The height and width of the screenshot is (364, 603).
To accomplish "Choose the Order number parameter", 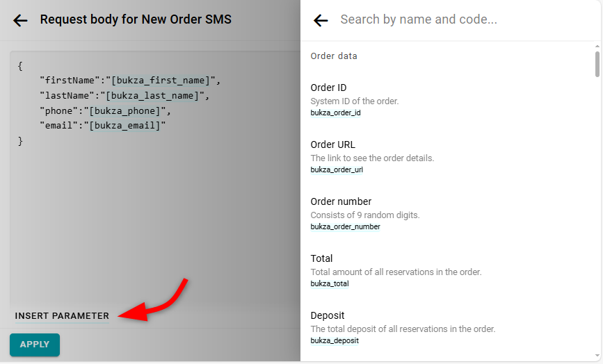I will pos(341,202).
